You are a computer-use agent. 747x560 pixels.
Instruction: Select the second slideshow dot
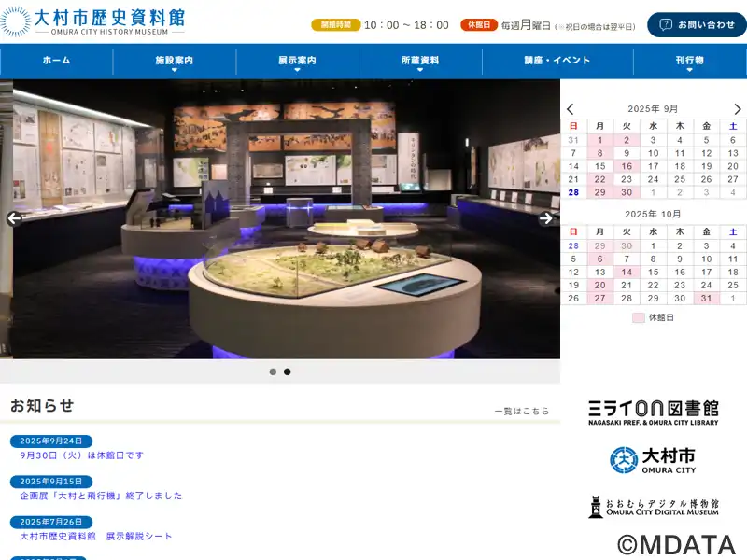[288, 371]
